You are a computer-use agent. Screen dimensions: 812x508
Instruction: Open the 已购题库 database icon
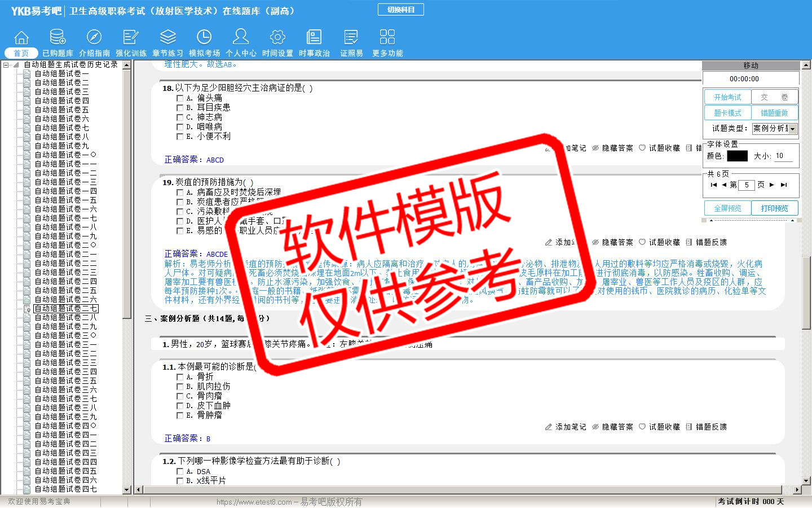58,38
